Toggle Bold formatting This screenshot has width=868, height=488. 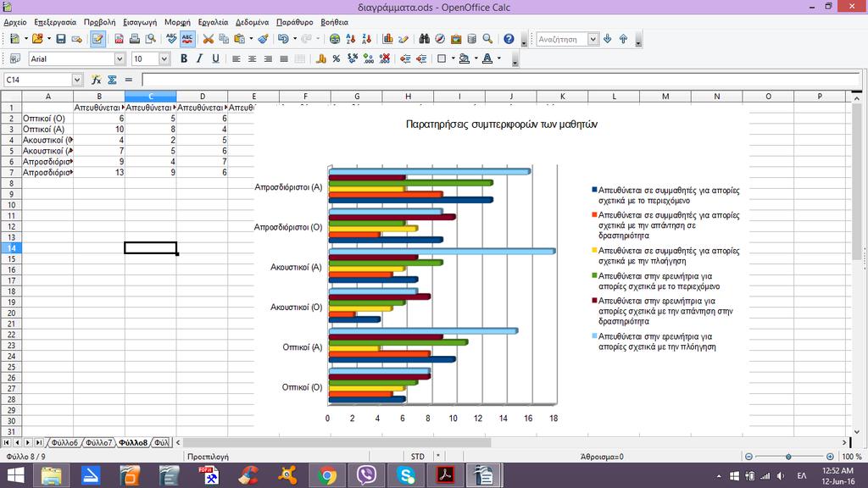pos(184,58)
